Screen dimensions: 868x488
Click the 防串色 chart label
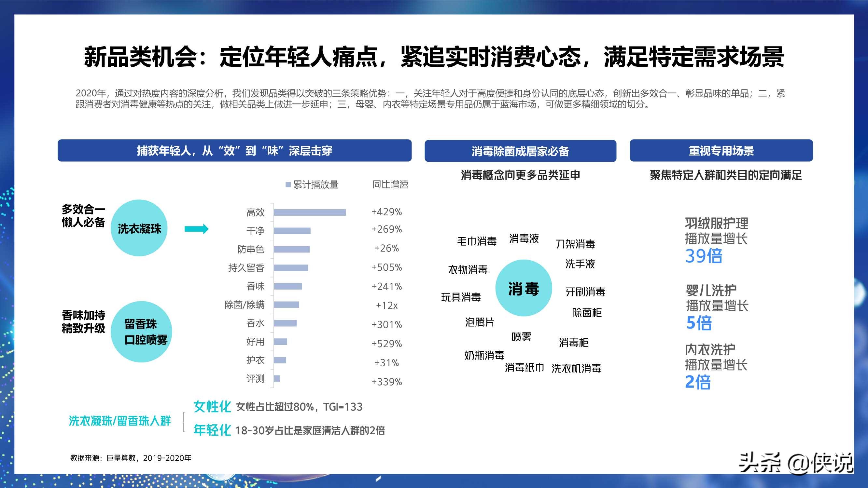point(251,249)
